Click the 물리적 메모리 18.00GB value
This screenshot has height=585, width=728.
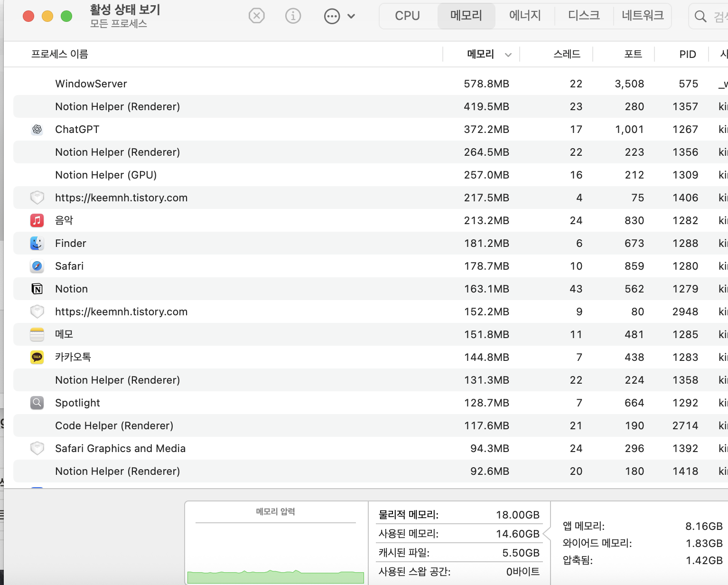518,515
